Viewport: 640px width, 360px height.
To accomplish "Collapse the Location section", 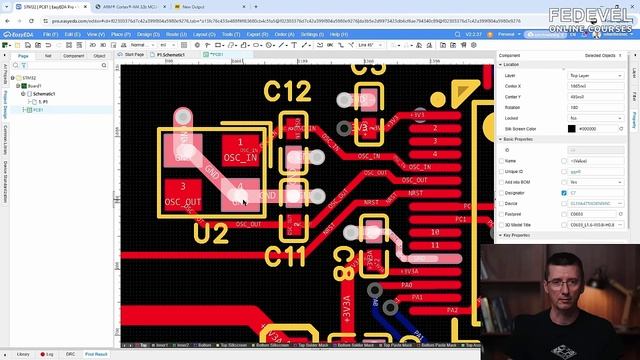I will coord(501,64).
